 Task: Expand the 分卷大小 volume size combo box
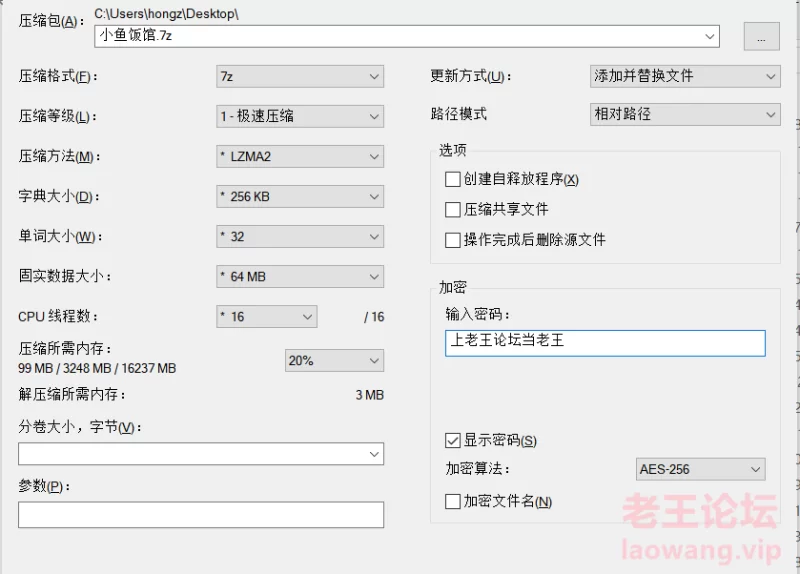click(201, 454)
